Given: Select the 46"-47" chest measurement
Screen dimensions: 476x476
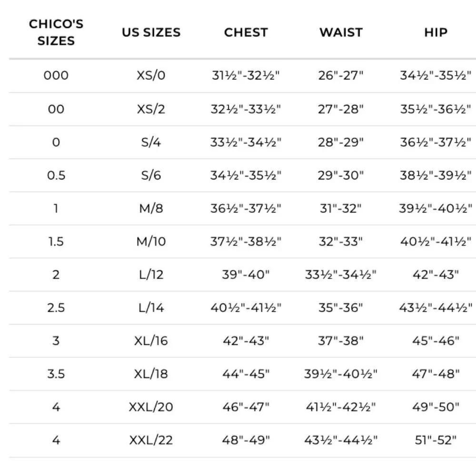Looking at the screenshot, I should pyautogui.click(x=246, y=407).
